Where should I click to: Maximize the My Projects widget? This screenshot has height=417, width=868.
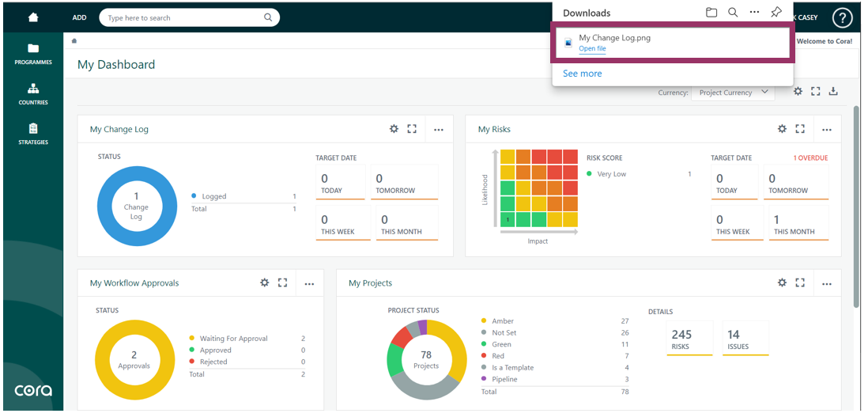799,282
